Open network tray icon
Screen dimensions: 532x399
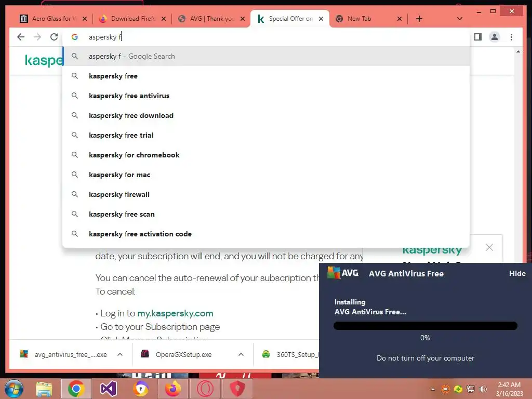[471, 389]
